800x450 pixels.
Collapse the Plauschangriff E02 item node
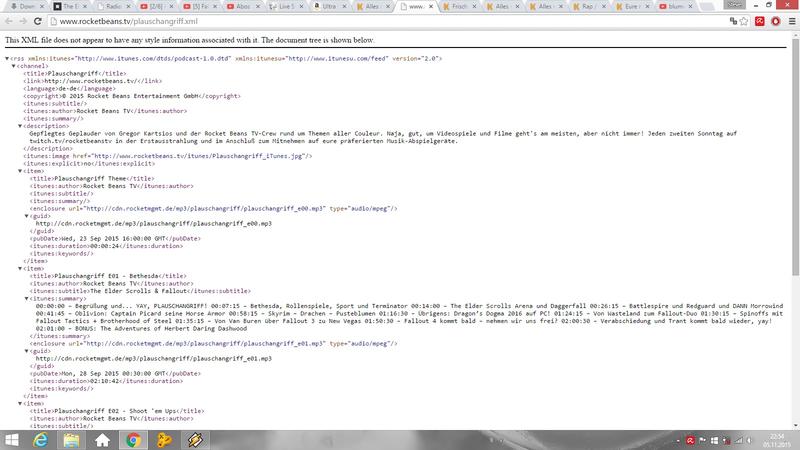click(20, 404)
